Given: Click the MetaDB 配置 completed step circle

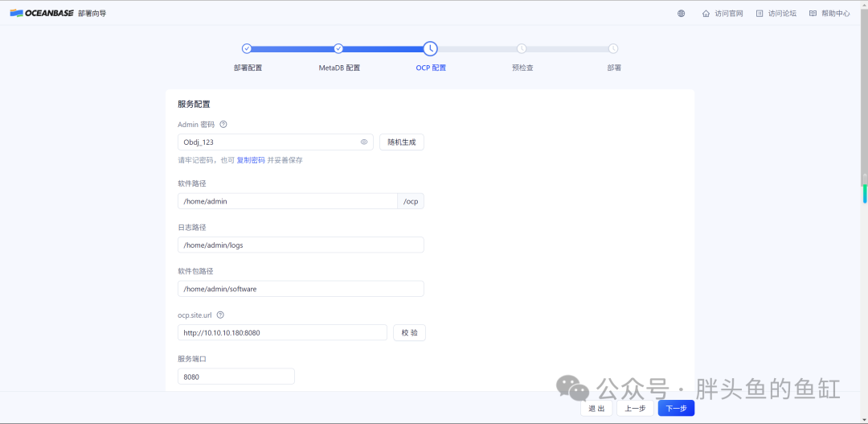Looking at the screenshot, I should pos(339,49).
